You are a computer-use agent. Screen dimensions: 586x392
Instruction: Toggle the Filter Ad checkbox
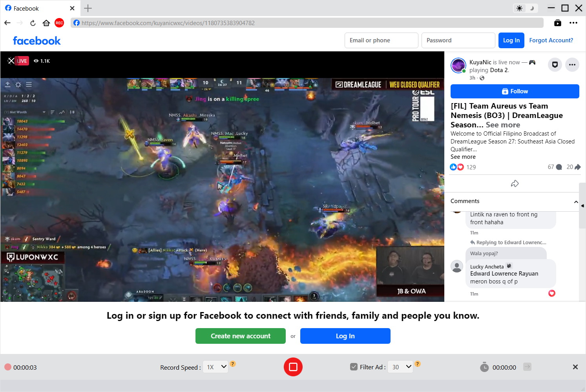coord(354,367)
